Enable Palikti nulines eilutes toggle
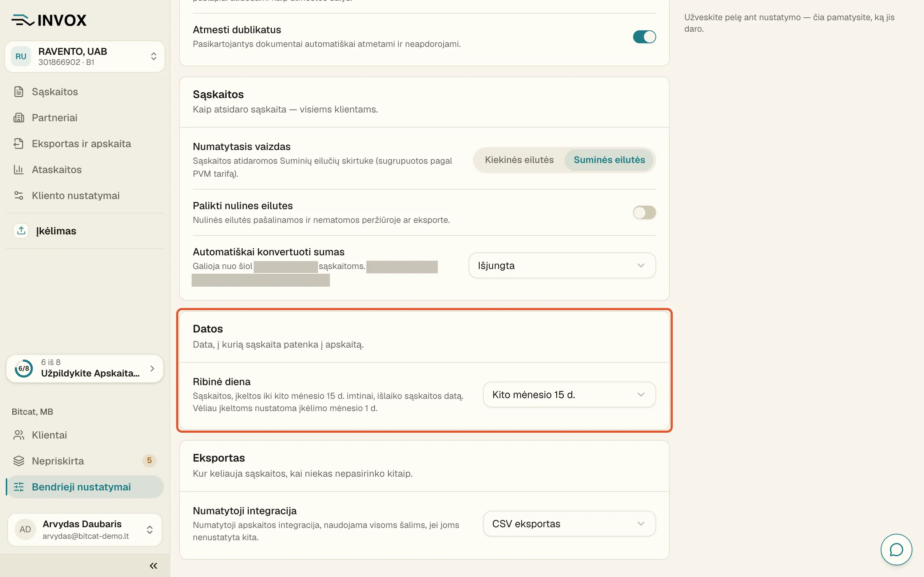 click(644, 212)
